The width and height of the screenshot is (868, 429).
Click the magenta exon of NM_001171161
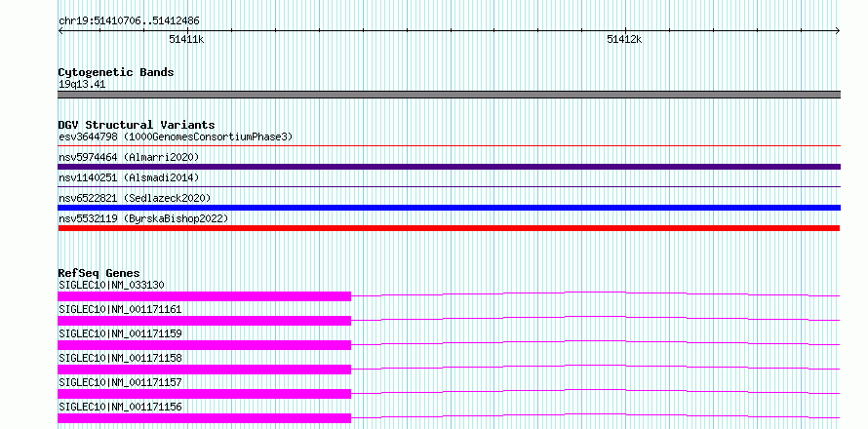[x=204, y=321]
